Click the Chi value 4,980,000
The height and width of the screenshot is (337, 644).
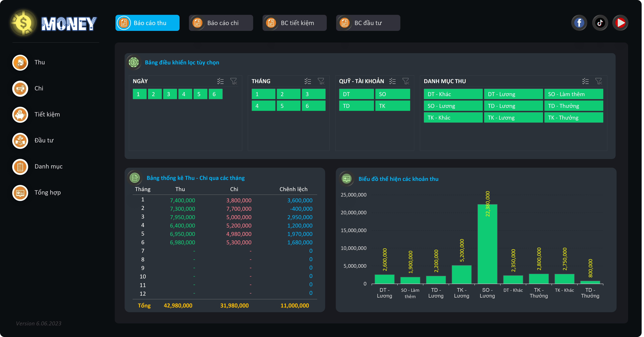point(239,234)
